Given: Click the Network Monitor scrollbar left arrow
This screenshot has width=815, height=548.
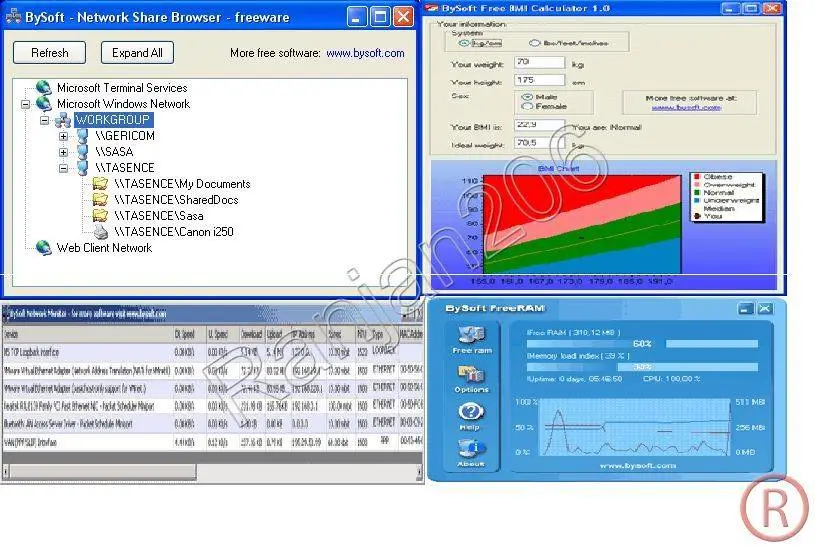Looking at the screenshot, I should [5, 472].
